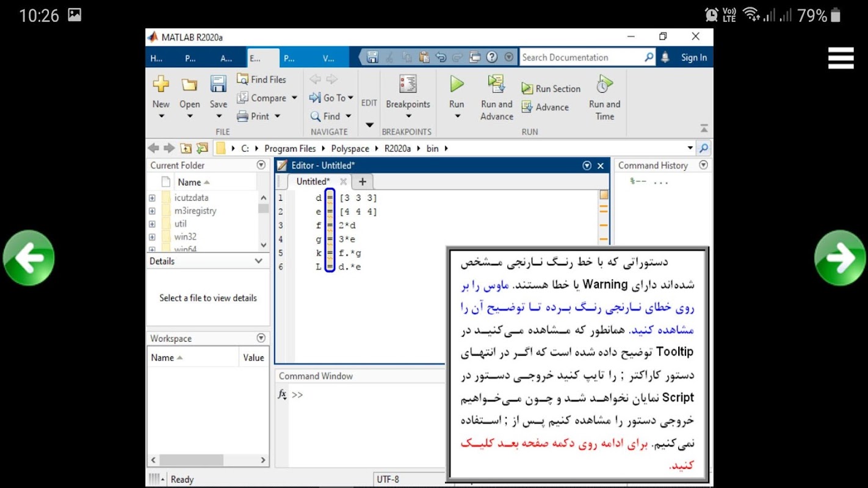Open Help with the question mark icon

pyautogui.click(x=492, y=57)
